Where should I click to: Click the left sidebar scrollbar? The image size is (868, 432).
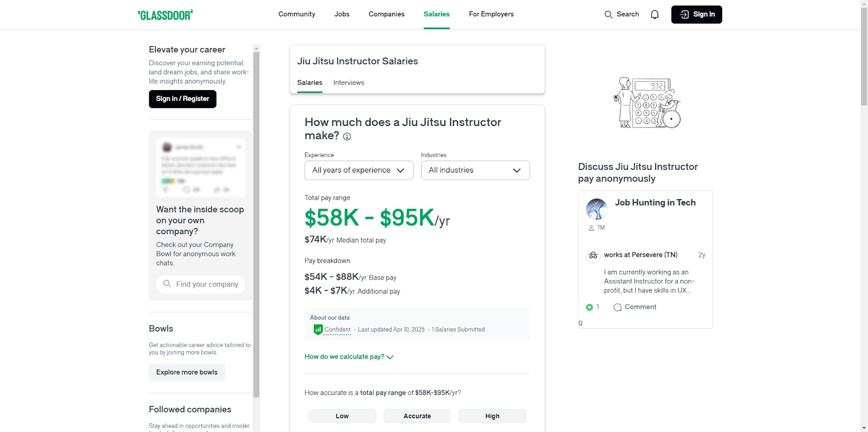pyautogui.click(x=257, y=225)
